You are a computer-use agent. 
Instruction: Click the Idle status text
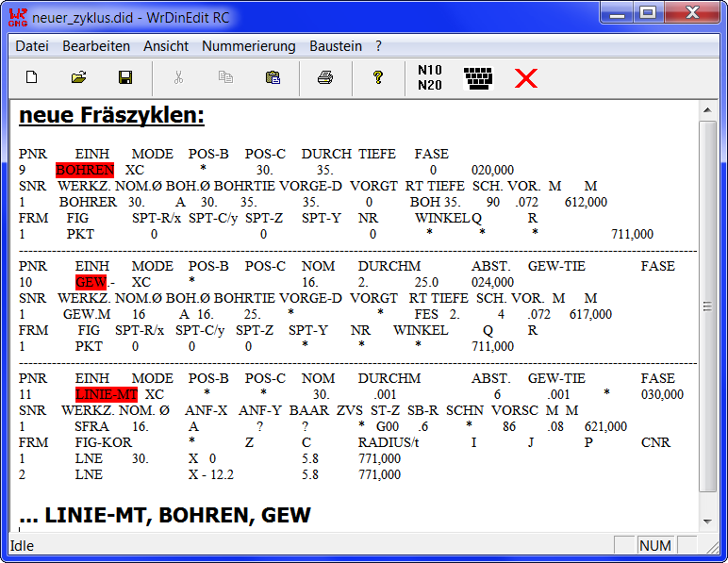[22, 546]
